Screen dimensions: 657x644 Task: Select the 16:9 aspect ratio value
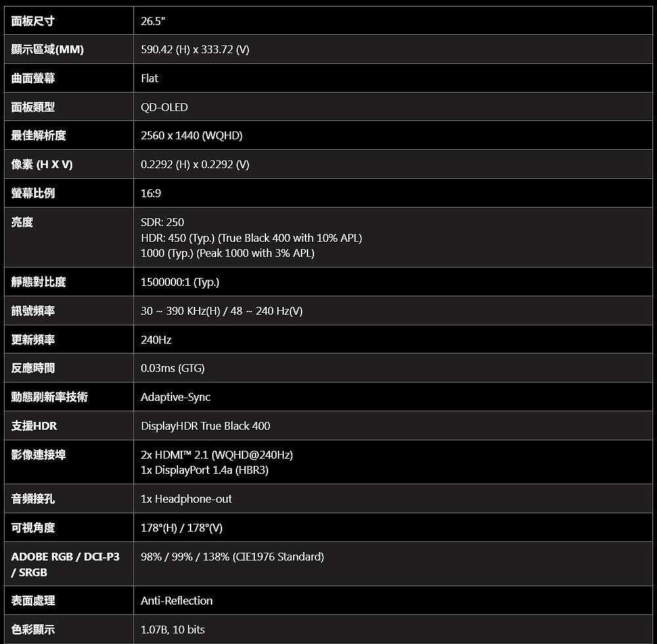(x=151, y=193)
